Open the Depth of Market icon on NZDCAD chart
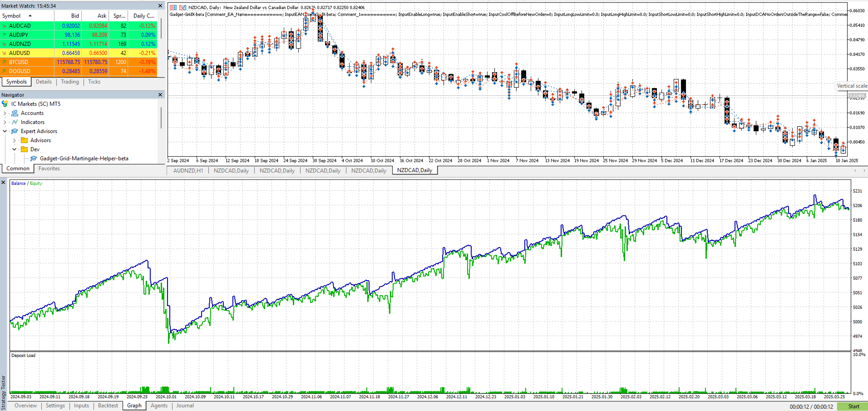 [x=182, y=8]
